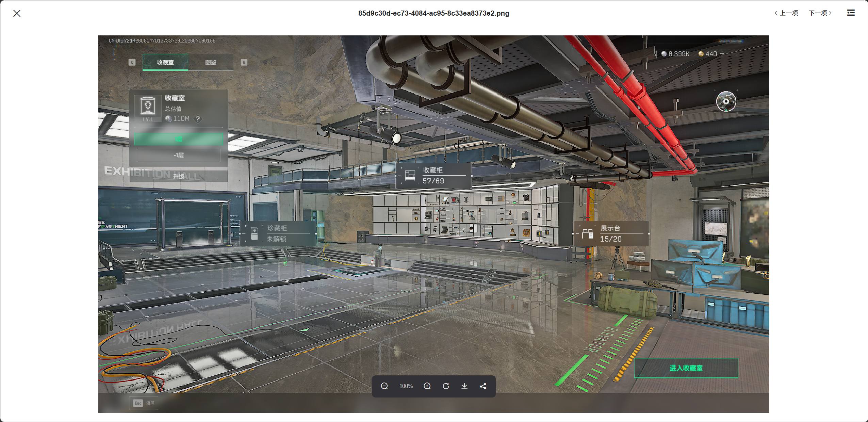
Task: Click the 升级 upgrade button
Action: tap(179, 176)
